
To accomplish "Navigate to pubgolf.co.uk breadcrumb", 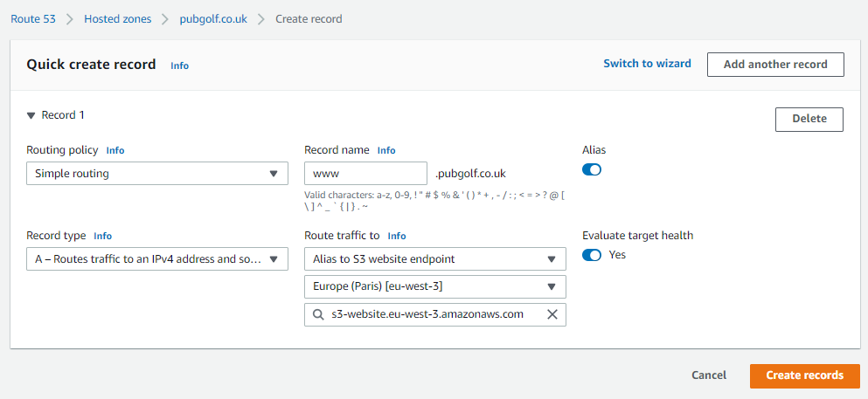I will (213, 19).
